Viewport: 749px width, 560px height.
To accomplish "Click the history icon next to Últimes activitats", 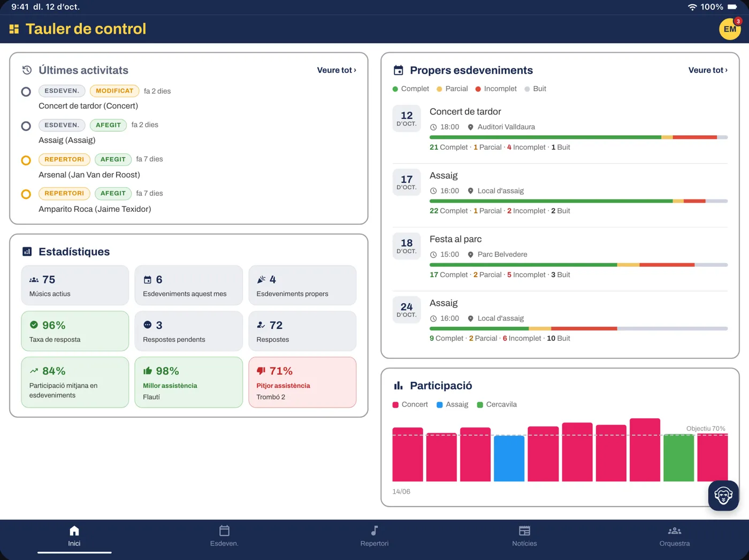I will click(x=27, y=70).
